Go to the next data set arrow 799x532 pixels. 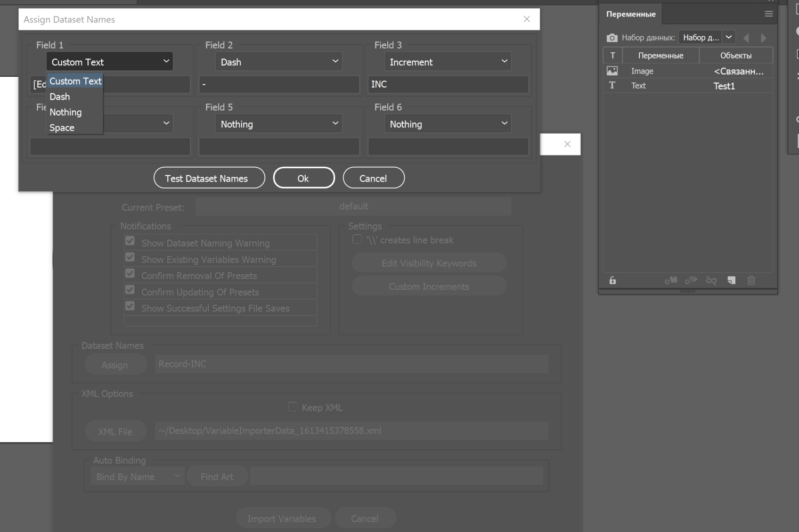point(763,38)
